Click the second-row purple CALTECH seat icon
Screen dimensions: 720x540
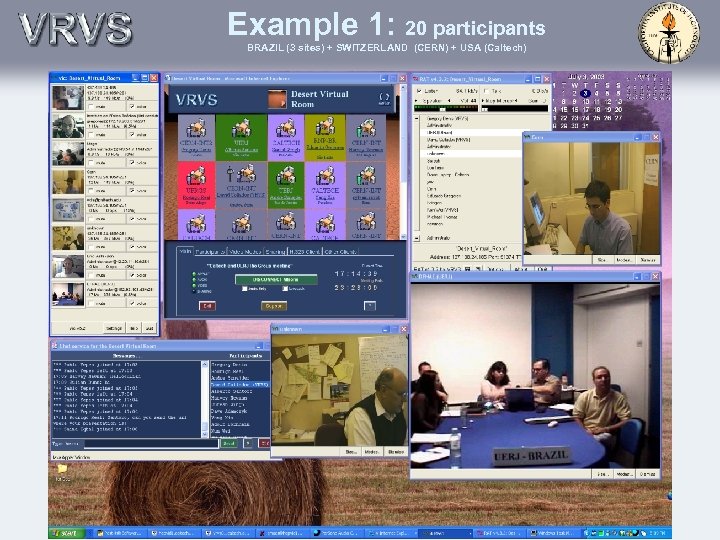click(325, 175)
